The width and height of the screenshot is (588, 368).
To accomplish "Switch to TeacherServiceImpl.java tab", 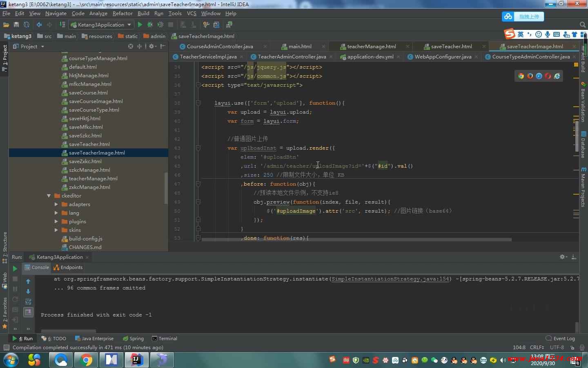I will coord(208,56).
